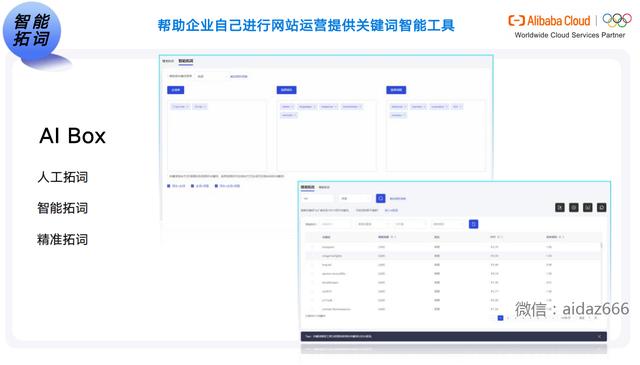This screenshot has width=640, height=365.
Task: Click the highlighted page 1 pagination button
Action: click(x=500, y=318)
